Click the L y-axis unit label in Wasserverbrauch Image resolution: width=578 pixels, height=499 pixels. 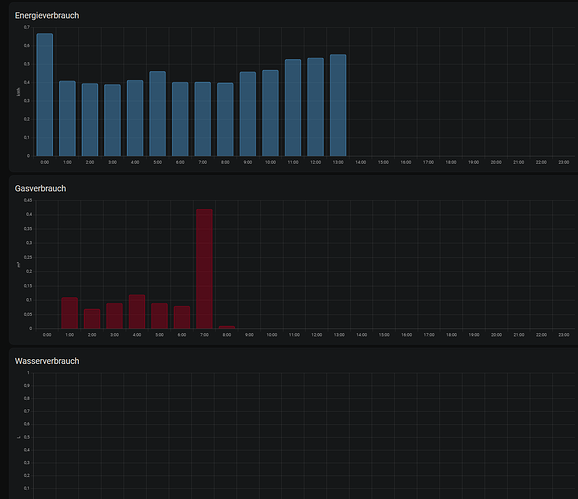(x=18, y=437)
